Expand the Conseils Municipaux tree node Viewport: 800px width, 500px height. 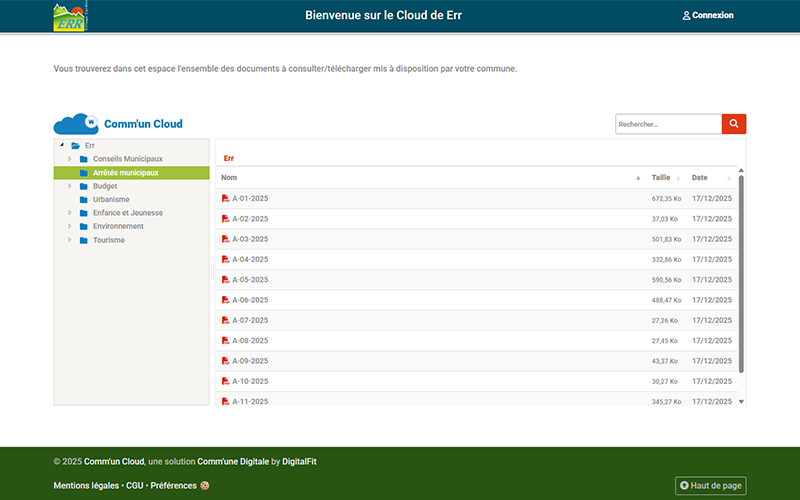tap(70, 159)
